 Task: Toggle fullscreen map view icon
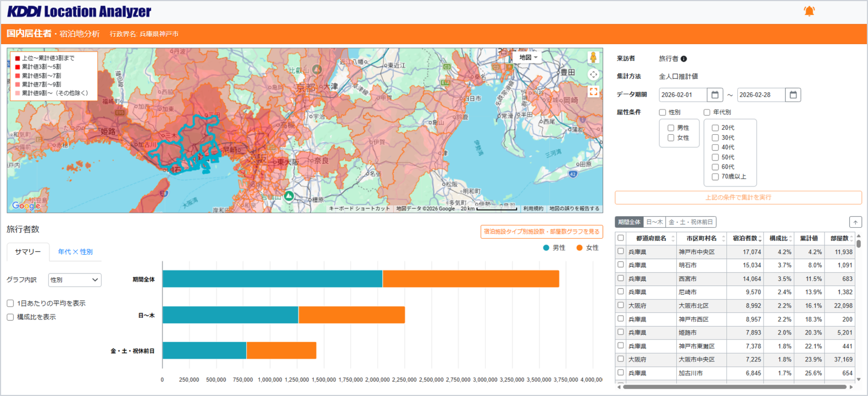point(593,92)
